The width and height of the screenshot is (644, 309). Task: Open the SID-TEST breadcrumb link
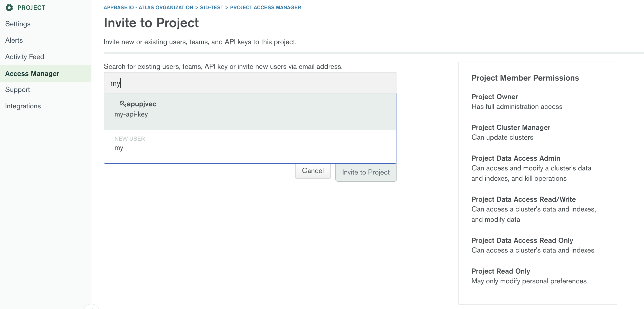pos(212,7)
